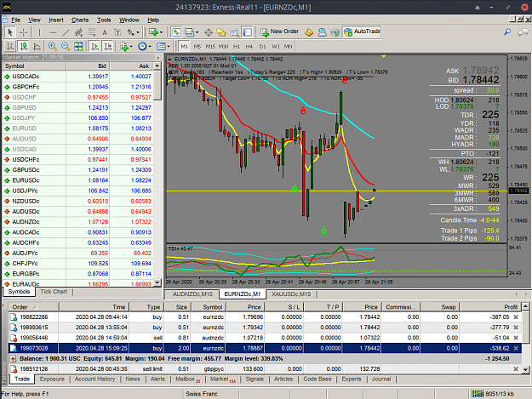This screenshot has height=399, width=532.
Task: Click the New Order button
Action: (279, 31)
